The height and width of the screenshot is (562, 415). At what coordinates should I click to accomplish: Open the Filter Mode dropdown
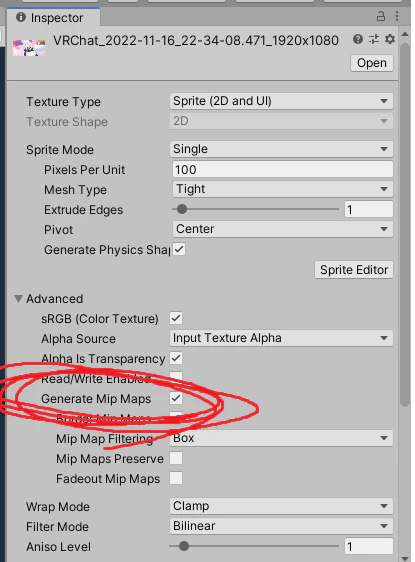point(281,526)
